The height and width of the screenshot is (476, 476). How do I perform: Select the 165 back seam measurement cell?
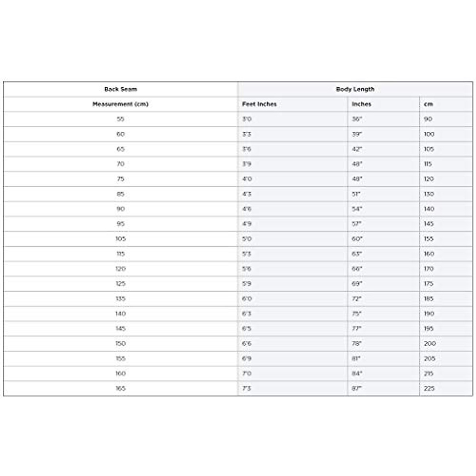(121, 388)
